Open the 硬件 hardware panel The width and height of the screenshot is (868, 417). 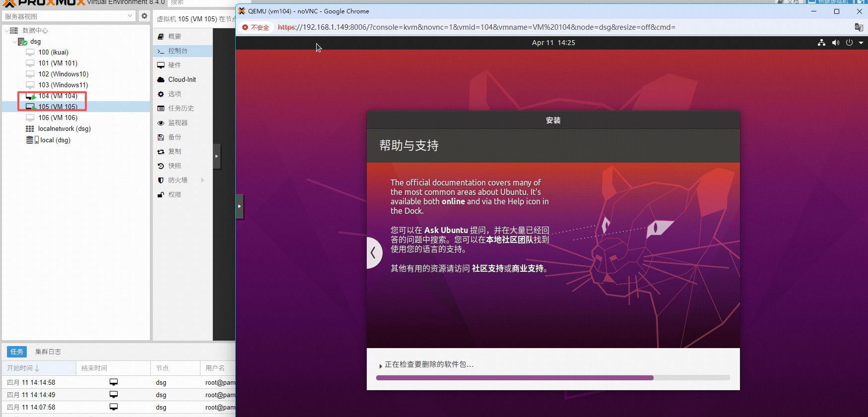(x=183, y=65)
